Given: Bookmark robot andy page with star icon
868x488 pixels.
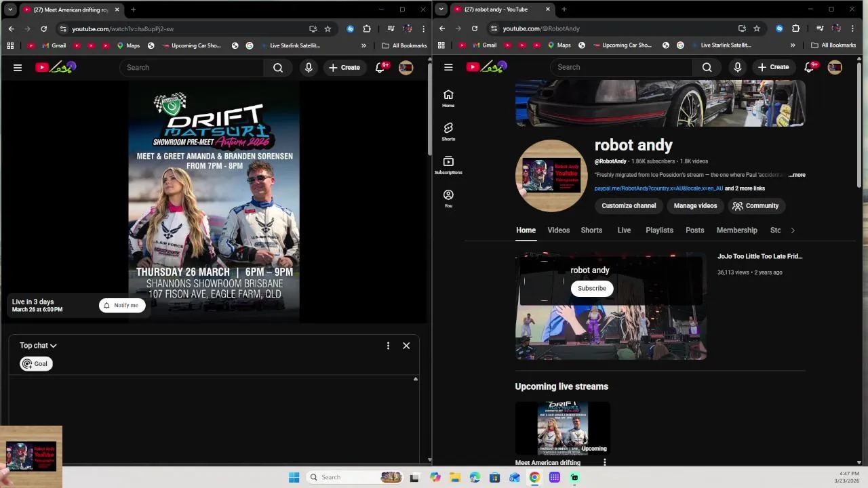Looking at the screenshot, I should (757, 28).
